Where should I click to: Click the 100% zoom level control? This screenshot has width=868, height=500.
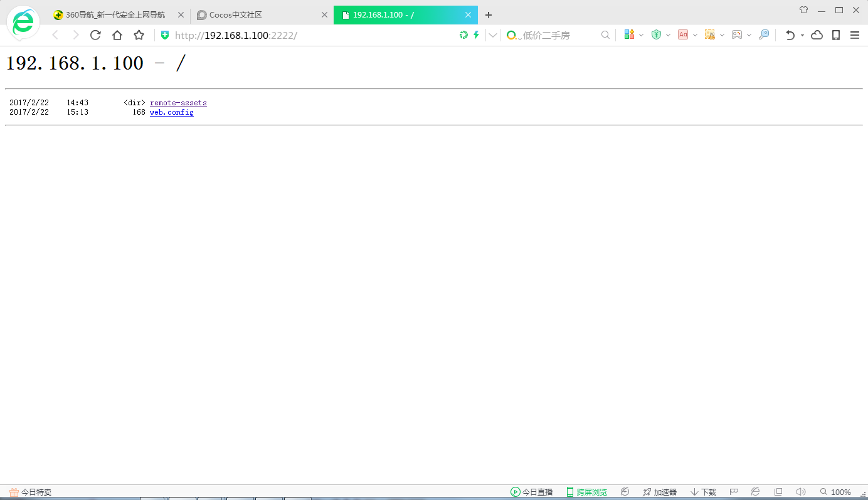(835, 492)
